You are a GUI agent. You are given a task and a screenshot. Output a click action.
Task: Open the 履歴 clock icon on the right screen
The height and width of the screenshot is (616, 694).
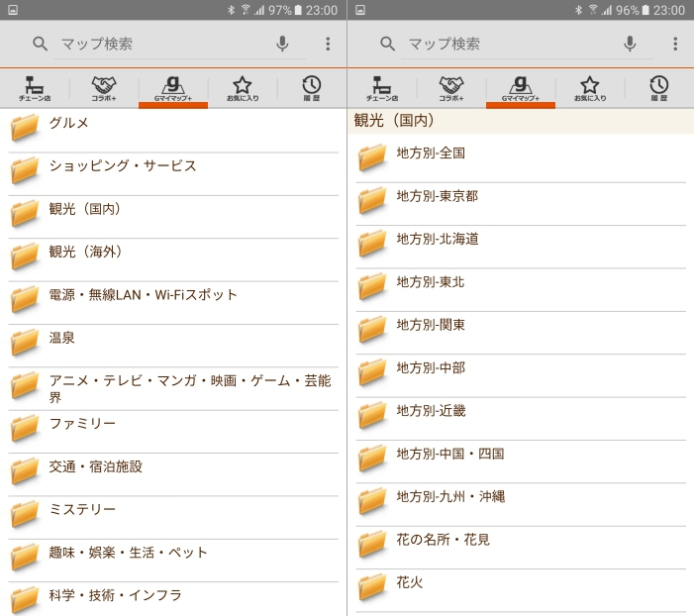click(658, 88)
